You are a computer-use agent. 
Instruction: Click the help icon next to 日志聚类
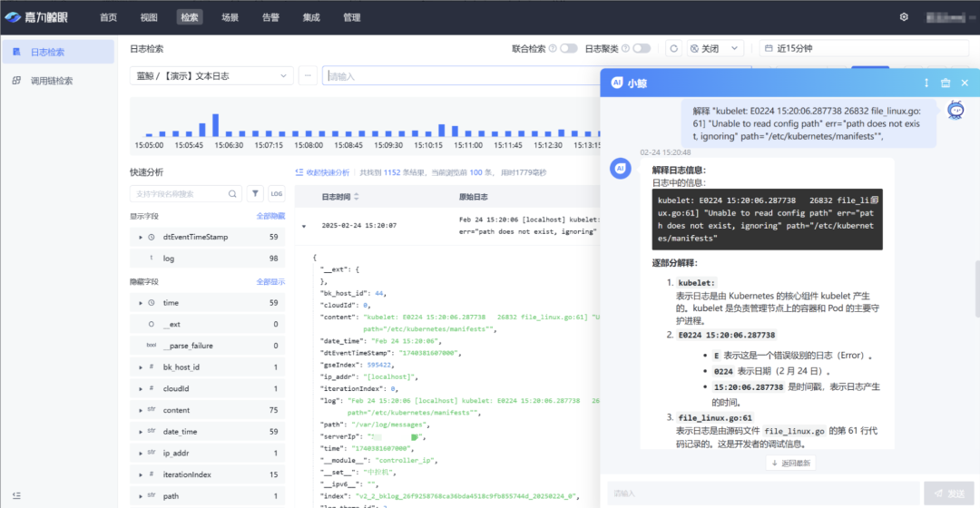pyautogui.click(x=625, y=48)
